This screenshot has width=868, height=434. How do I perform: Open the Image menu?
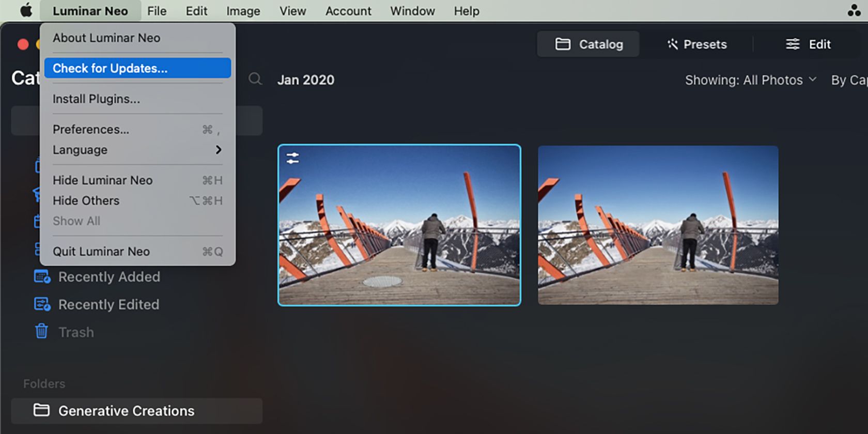coord(243,11)
